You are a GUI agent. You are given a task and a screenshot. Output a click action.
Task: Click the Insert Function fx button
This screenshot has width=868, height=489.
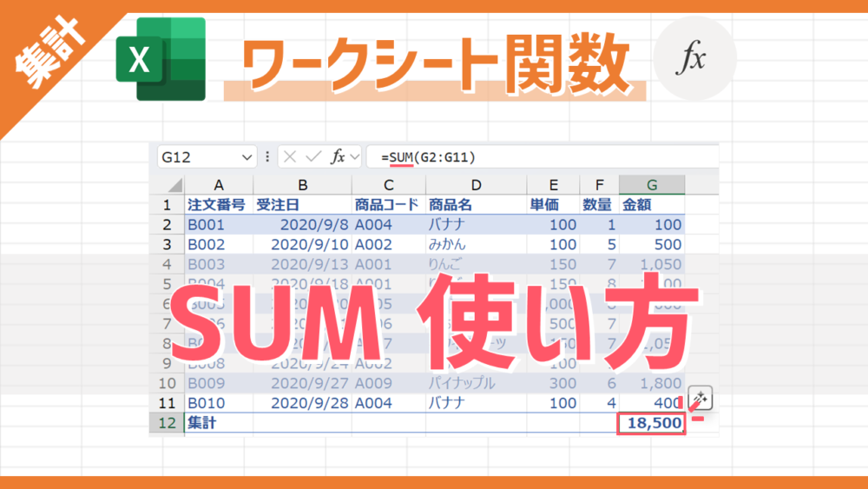coord(338,156)
